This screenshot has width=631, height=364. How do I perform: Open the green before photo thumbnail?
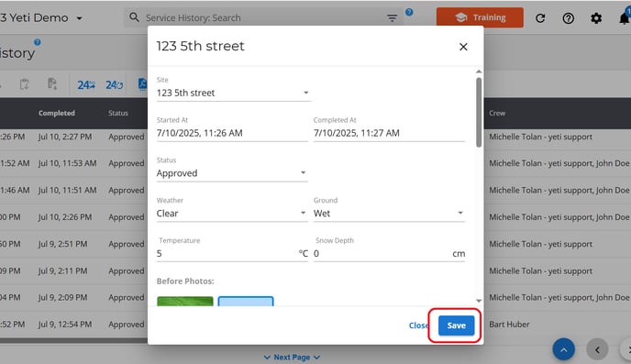pos(185,302)
